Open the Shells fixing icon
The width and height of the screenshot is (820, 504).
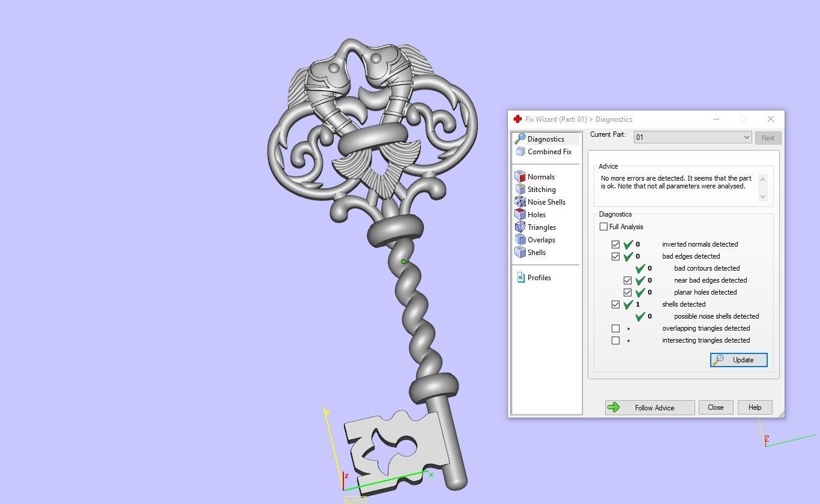(520, 253)
